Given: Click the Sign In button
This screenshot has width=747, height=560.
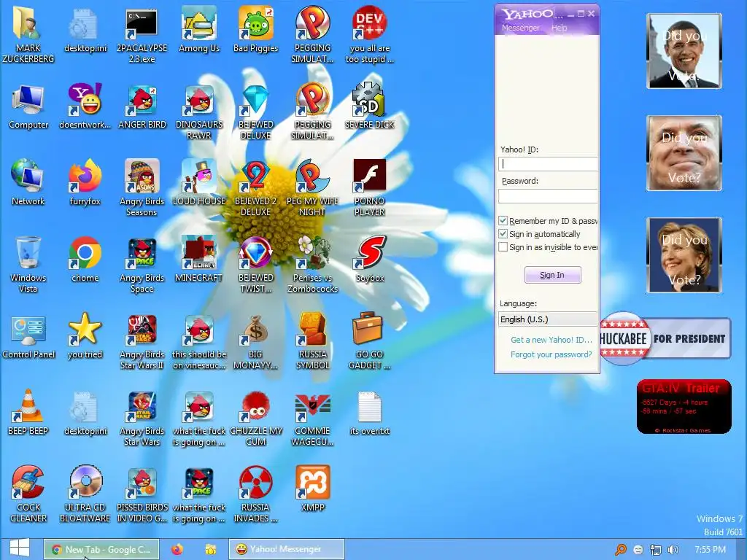Looking at the screenshot, I should pyautogui.click(x=553, y=275).
